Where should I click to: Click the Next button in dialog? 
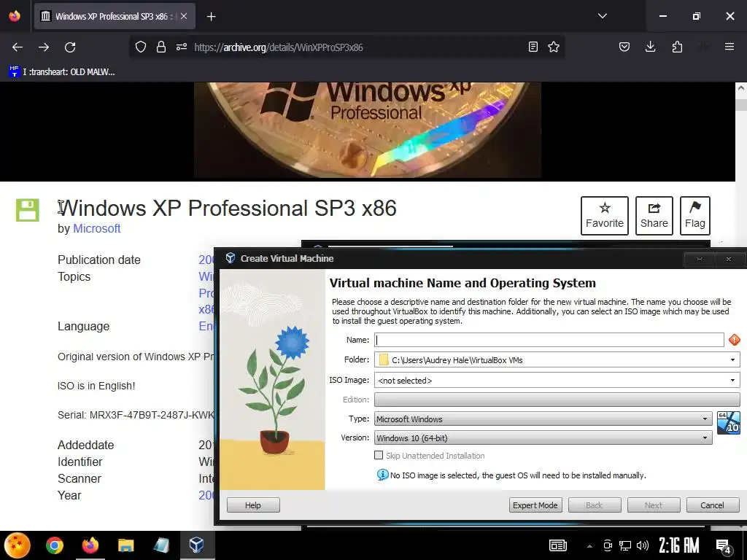pos(654,505)
